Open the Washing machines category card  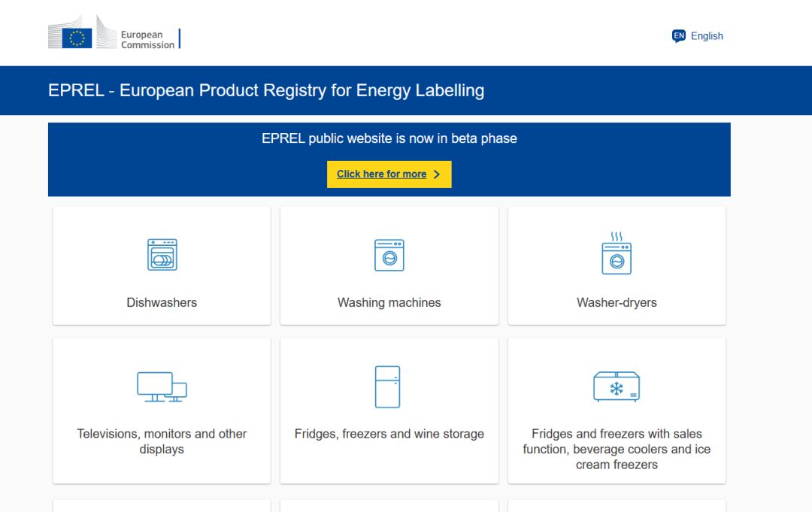pos(389,265)
